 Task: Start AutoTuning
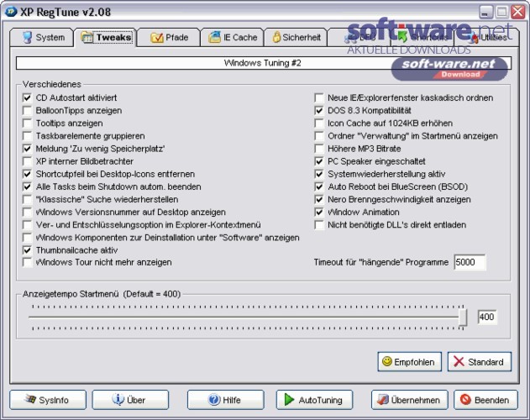coord(314,400)
